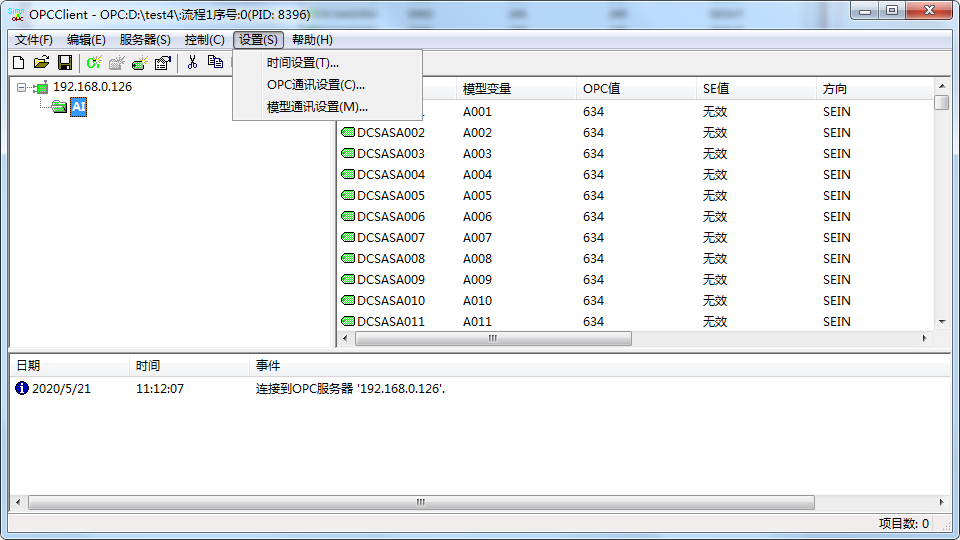Click the OPC值 column header
The width and height of the screenshot is (960, 540).
click(x=601, y=89)
